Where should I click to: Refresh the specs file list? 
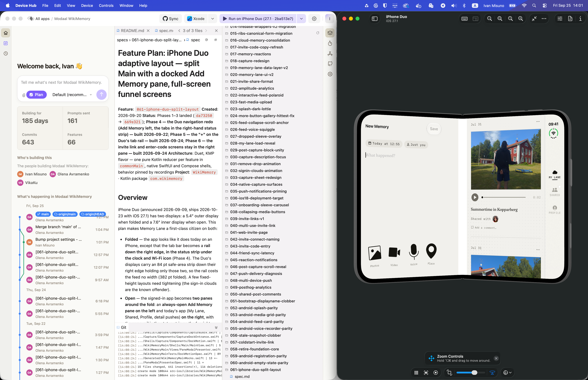click(x=318, y=33)
